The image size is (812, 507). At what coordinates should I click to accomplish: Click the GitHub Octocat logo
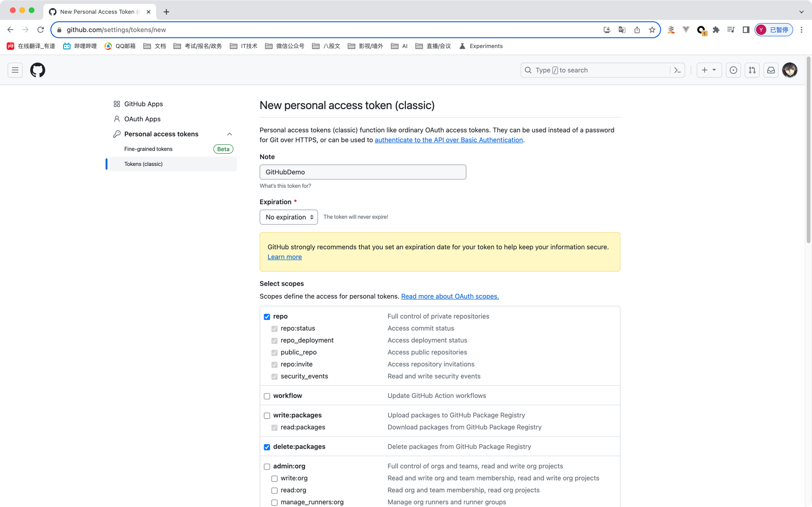coord(38,70)
